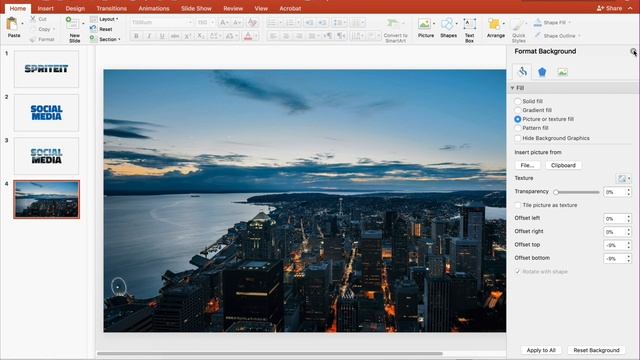Click the Share button
Screen dimensions: 640x360
coord(609,8)
